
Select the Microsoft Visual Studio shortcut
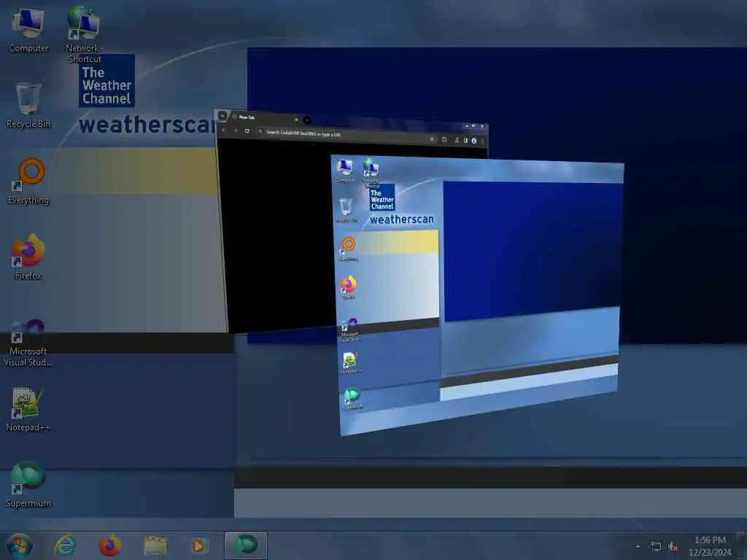pyautogui.click(x=28, y=343)
